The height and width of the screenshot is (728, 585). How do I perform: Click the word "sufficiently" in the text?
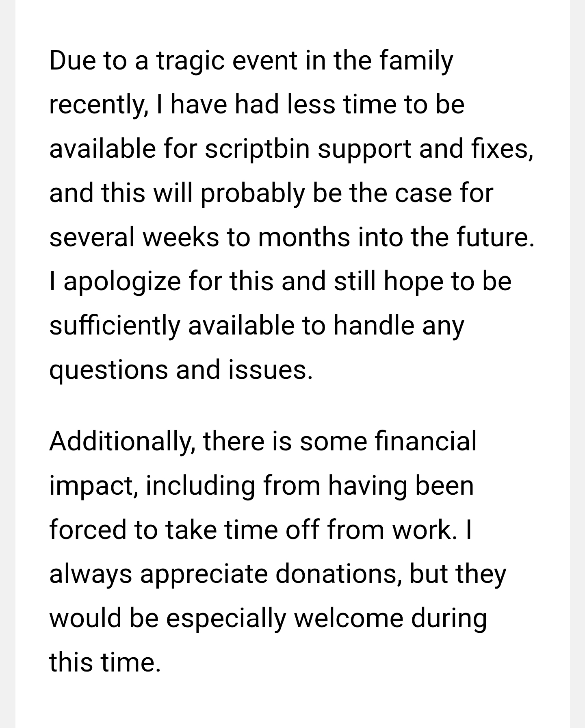pyautogui.click(x=115, y=326)
